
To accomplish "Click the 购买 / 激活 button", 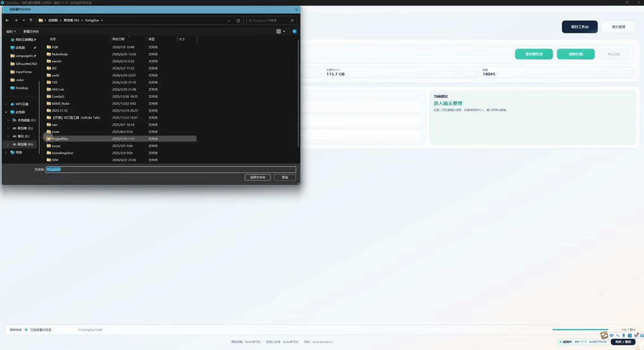I will (x=623, y=342).
